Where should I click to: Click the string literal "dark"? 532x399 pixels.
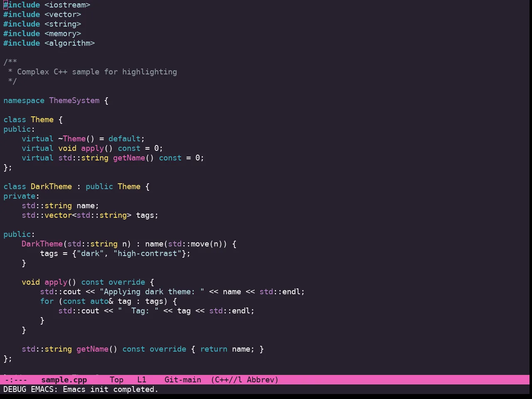[90, 254]
